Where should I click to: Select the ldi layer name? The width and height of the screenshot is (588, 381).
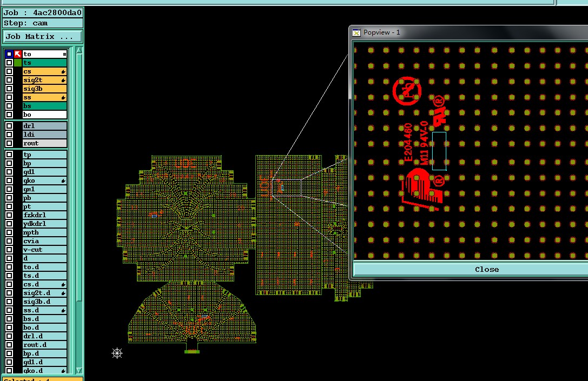[x=44, y=135]
